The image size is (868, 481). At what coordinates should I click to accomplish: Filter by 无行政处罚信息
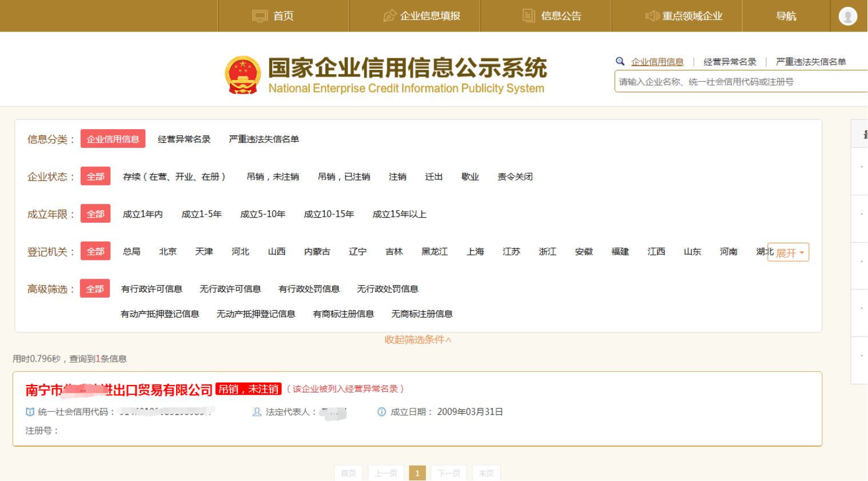click(x=388, y=289)
